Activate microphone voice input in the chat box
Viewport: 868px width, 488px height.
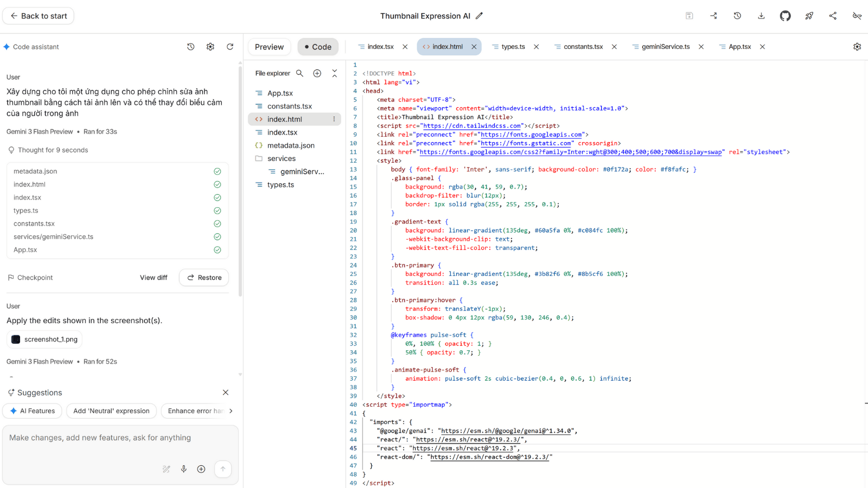point(184,469)
